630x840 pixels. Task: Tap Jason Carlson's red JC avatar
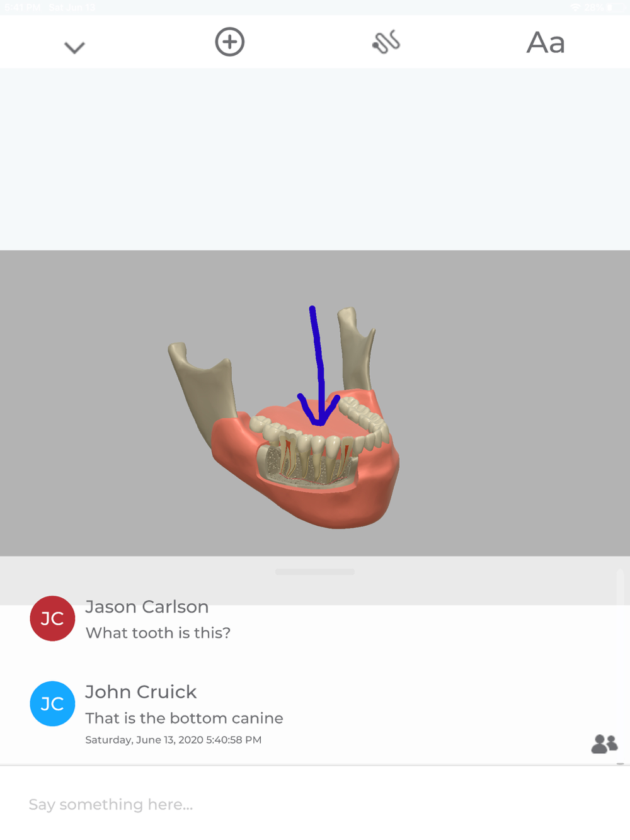(x=52, y=618)
